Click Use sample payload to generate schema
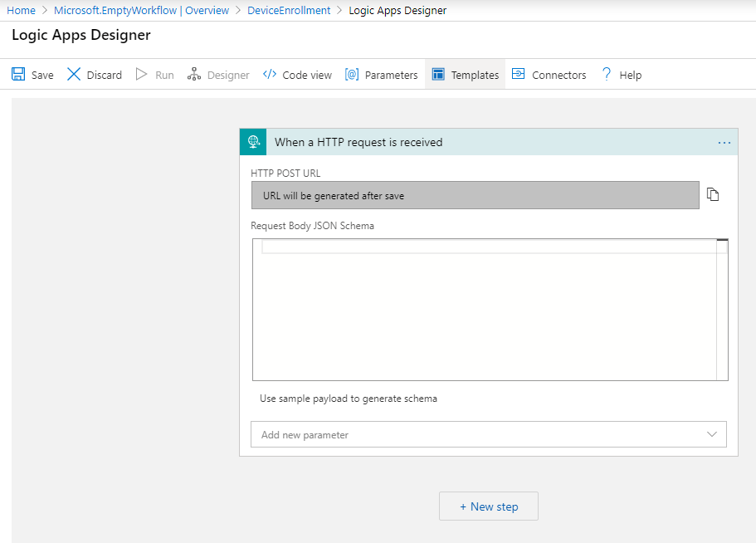 [349, 399]
